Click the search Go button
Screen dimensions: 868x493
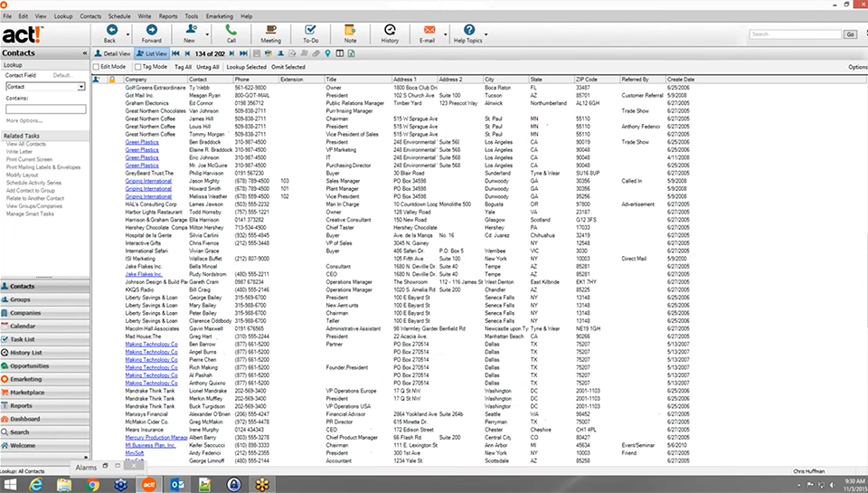point(850,34)
